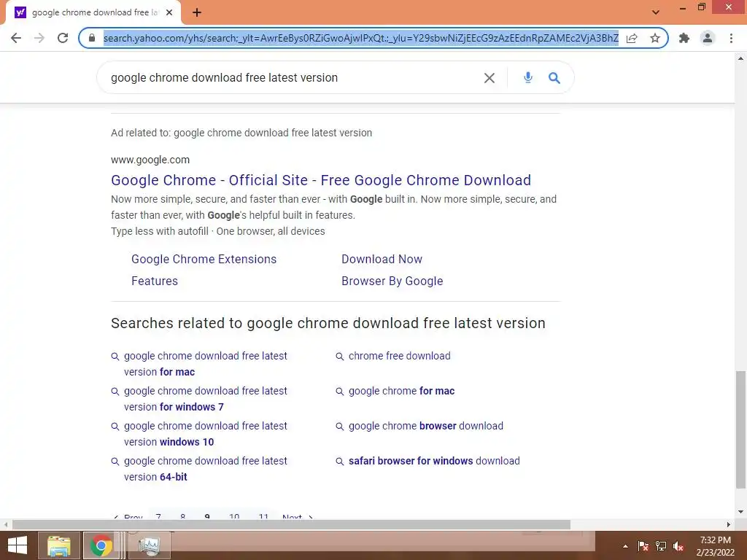View site info via padlock icon
747x560 pixels.
point(92,38)
